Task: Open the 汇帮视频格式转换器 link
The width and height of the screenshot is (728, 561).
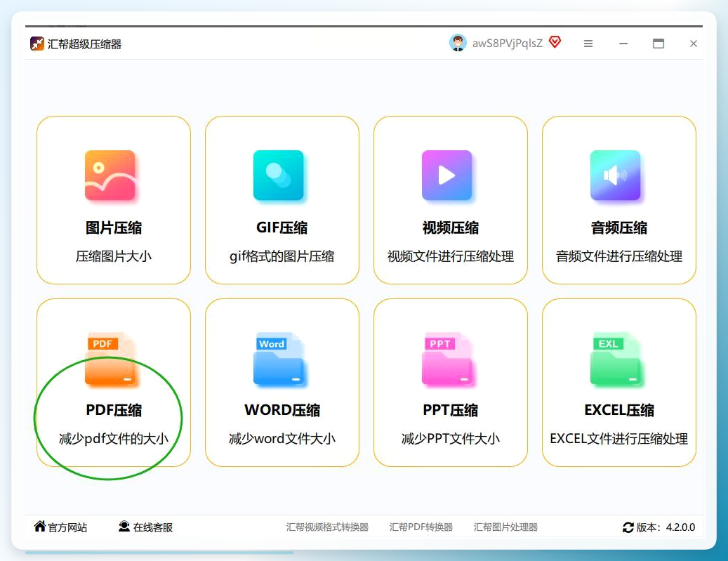Action: click(327, 527)
